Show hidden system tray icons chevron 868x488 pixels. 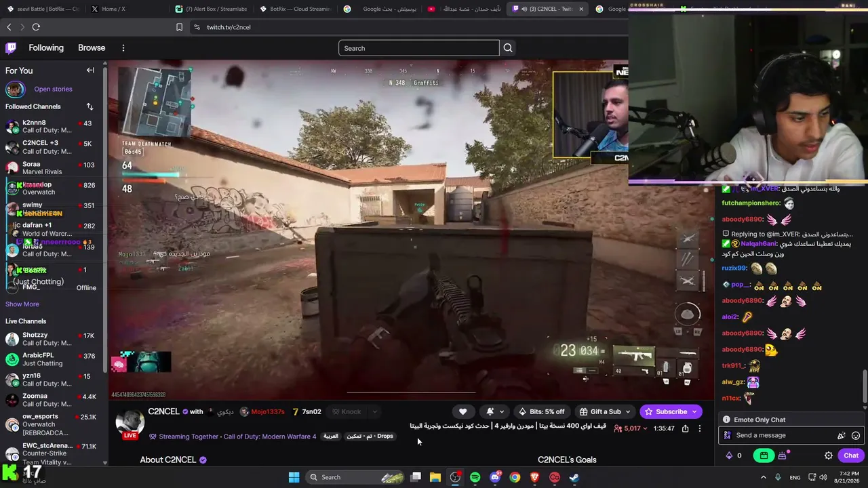pos(763,477)
